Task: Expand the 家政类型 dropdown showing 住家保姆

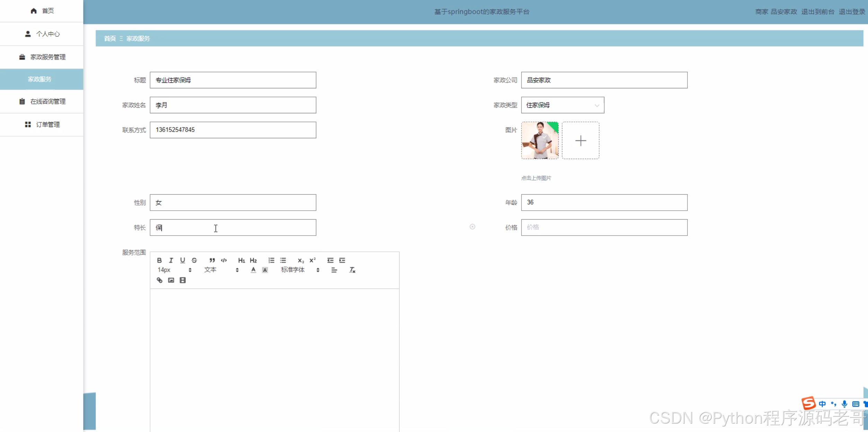Action: click(x=562, y=105)
